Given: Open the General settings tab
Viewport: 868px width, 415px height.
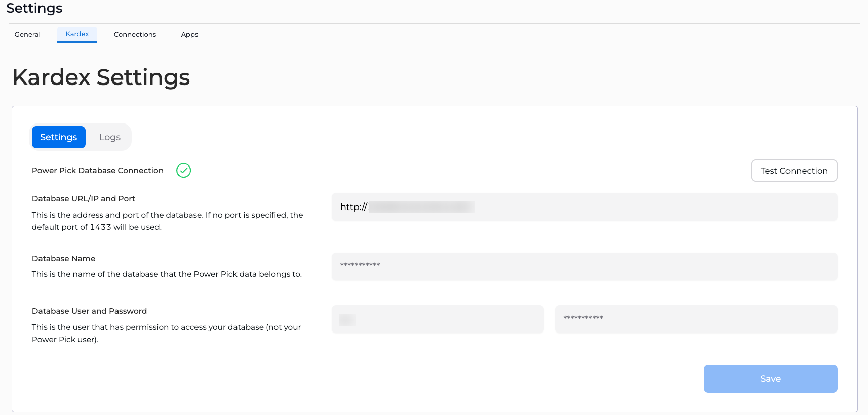Looking at the screenshot, I should [x=27, y=34].
